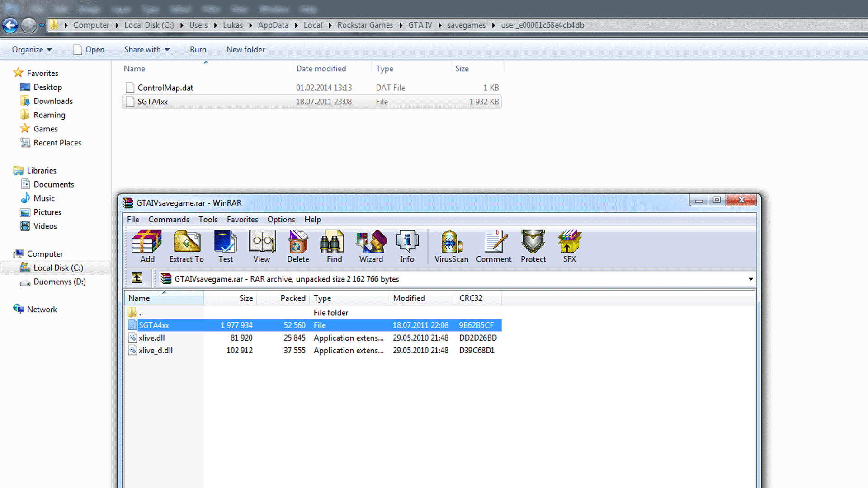Click the Delete icon in WinRAR toolbar
This screenshot has height=488, width=868.
click(x=298, y=246)
